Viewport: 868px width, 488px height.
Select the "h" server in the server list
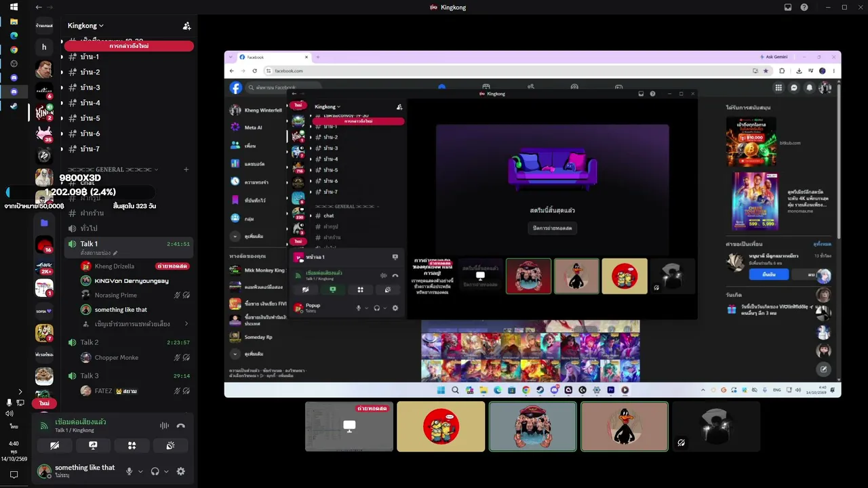tap(44, 47)
